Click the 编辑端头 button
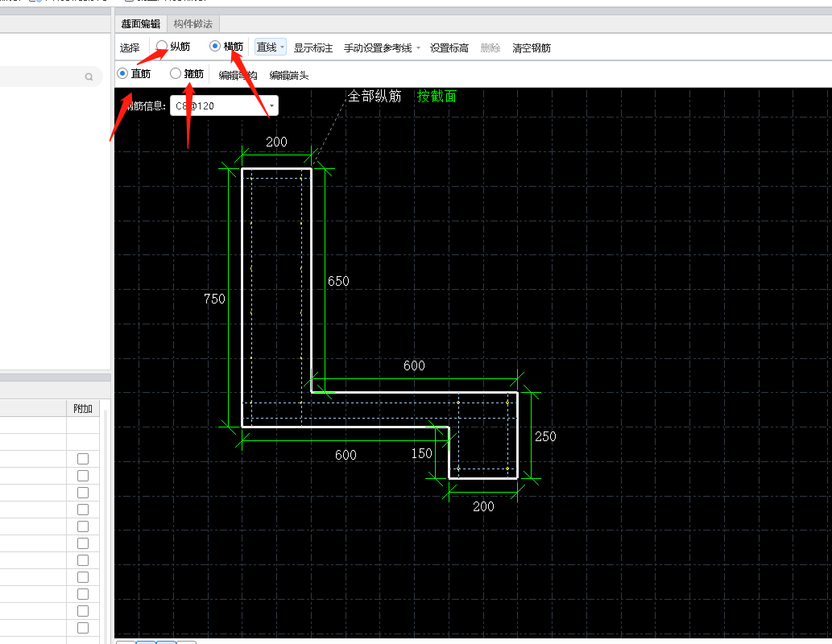Viewport: 832px width, 644px height. 288,76
